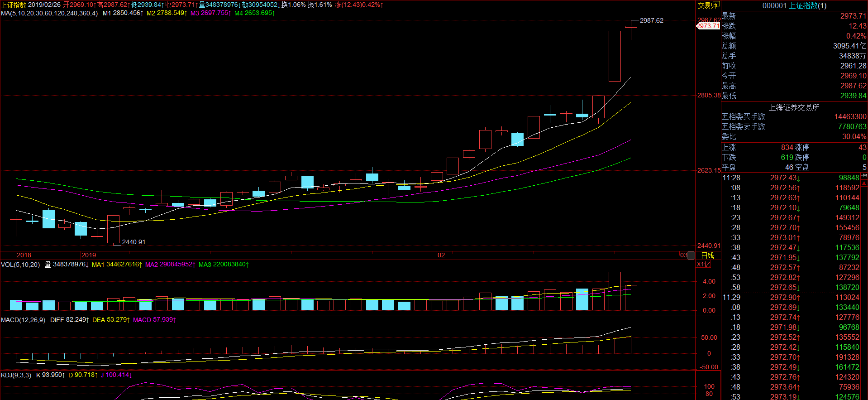The height and width of the screenshot is (400, 868).
Task: Click the D 90.718 value
Action: (83, 375)
